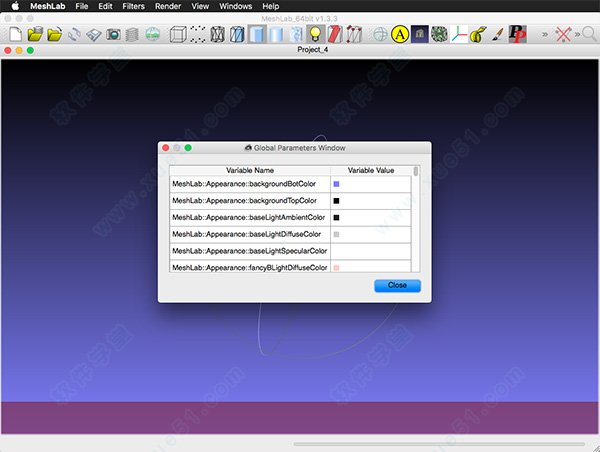Open the Apple menu

(15, 6)
